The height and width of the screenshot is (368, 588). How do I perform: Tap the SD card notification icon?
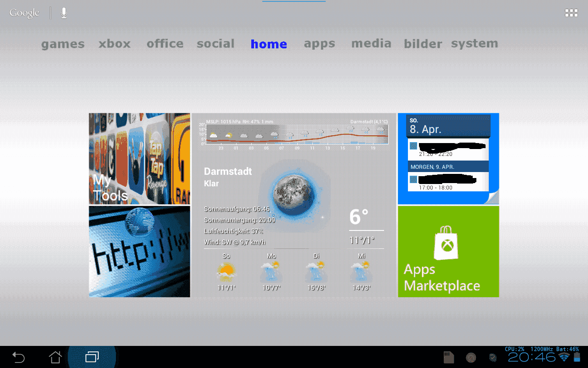coord(449,357)
